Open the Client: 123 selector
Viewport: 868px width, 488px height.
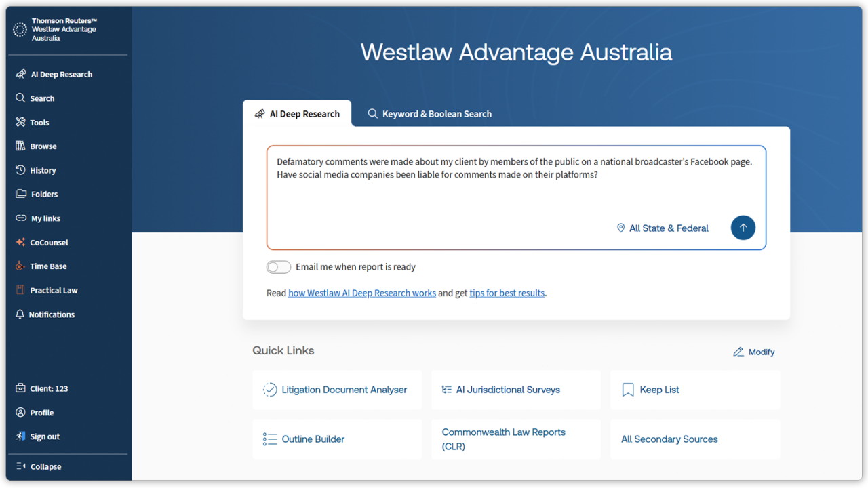click(x=49, y=388)
